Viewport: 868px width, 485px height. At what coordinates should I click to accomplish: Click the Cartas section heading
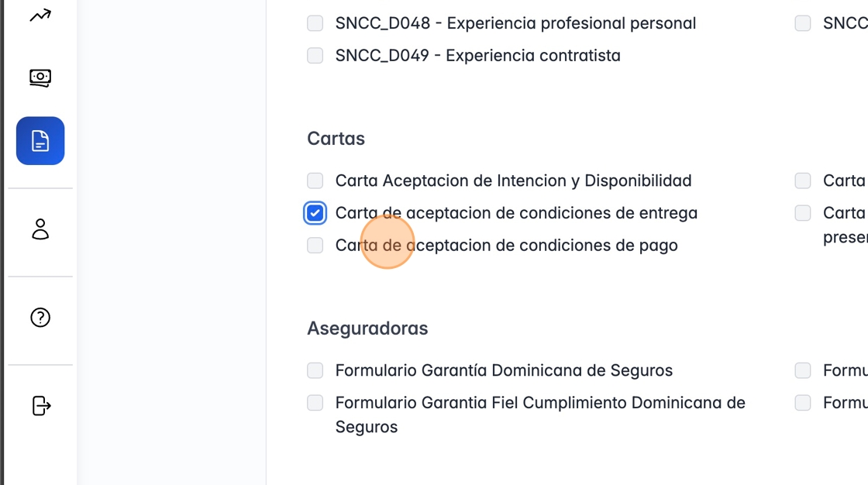pyautogui.click(x=336, y=139)
